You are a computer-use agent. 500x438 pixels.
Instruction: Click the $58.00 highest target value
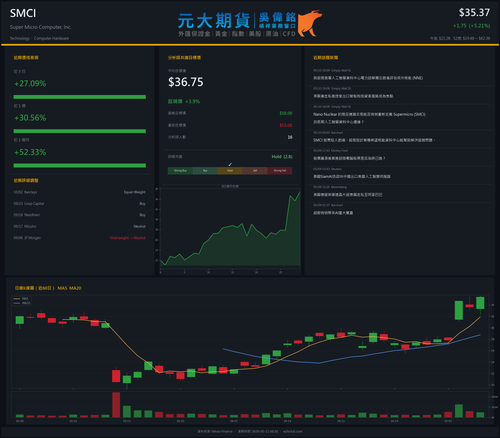click(286, 113)
